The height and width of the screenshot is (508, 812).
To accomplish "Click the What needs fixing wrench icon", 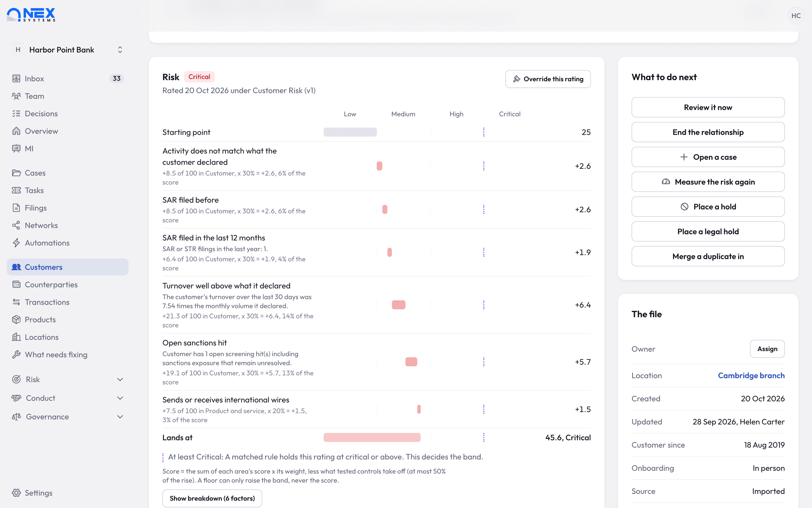I will (x=16, y=354).
